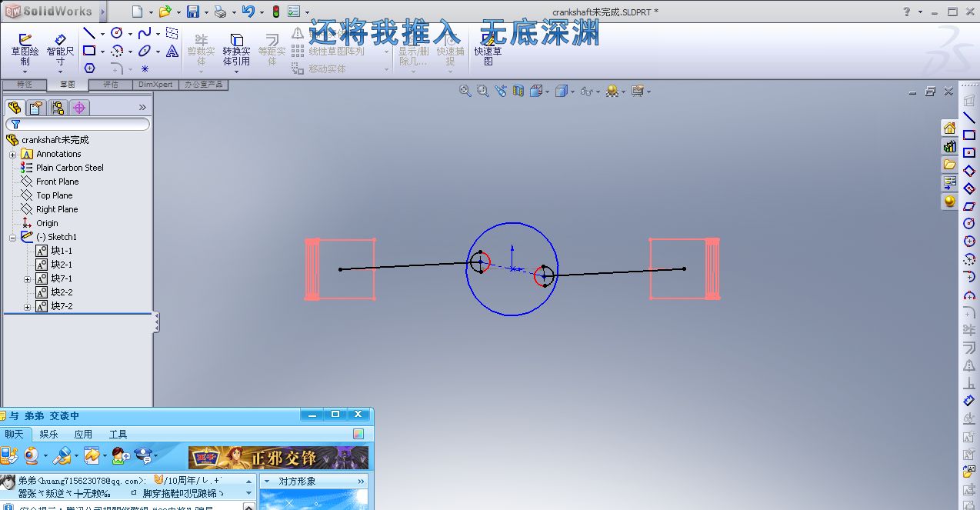Open the Rectangle tool dropdown arrow
Image resolution: width=980 pixels, height=510 pixels.
tap(103, 52)
